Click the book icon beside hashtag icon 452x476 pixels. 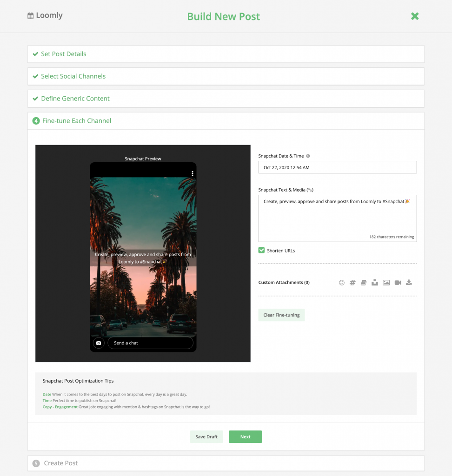[x=364, y=283]
